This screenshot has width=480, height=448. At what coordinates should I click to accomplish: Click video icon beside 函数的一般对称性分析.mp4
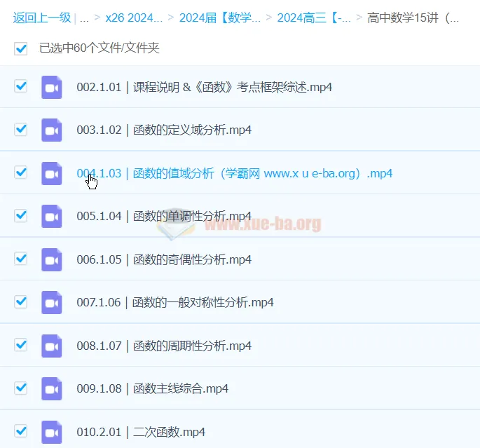tap(52, 302)
